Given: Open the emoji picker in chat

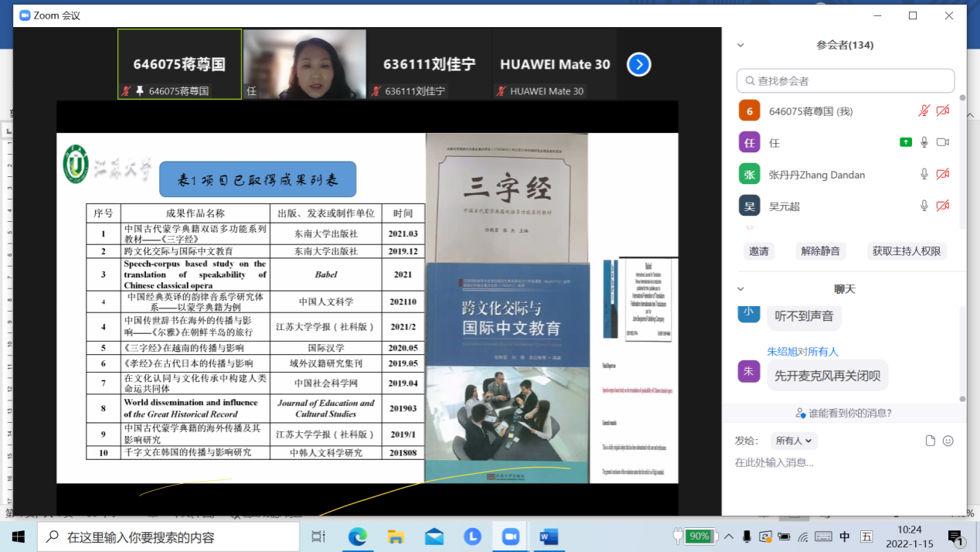Looking at the screenshot, I should pos(948,441).
